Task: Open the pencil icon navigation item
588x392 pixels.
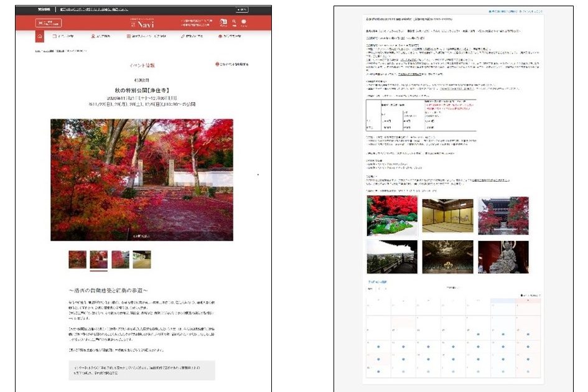Action: pyautogui.click(x=193, y=36)
